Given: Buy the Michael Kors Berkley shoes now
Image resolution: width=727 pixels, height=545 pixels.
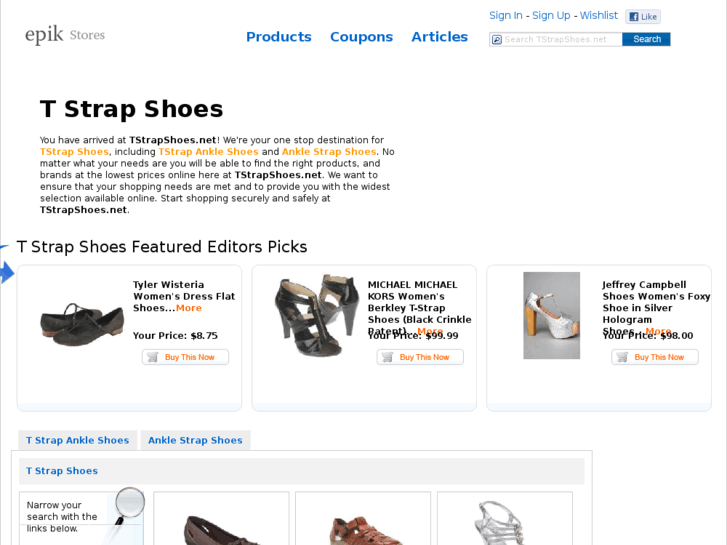Looking at the screenshot, I should click(420, 357).
